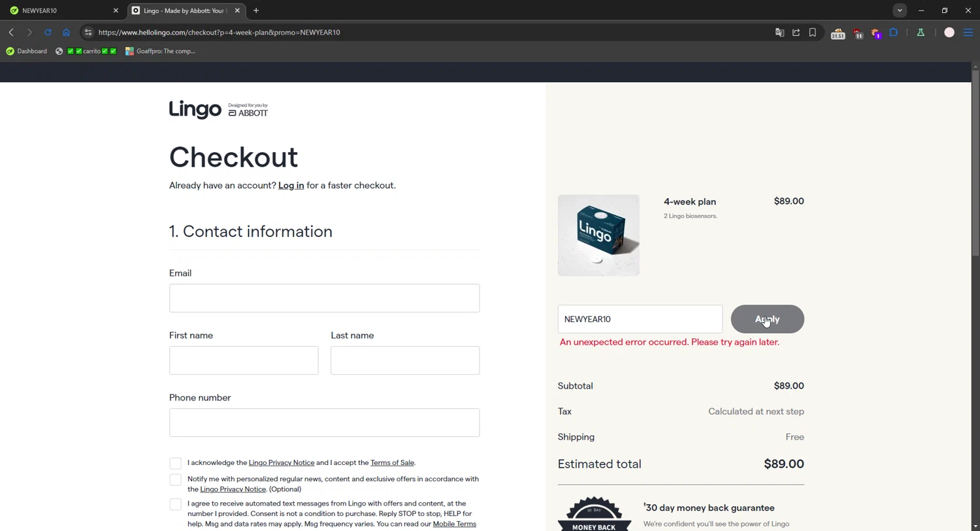Reload the Lingo checkout page
The width and height of the screenshot is (980, 531).
48,33
